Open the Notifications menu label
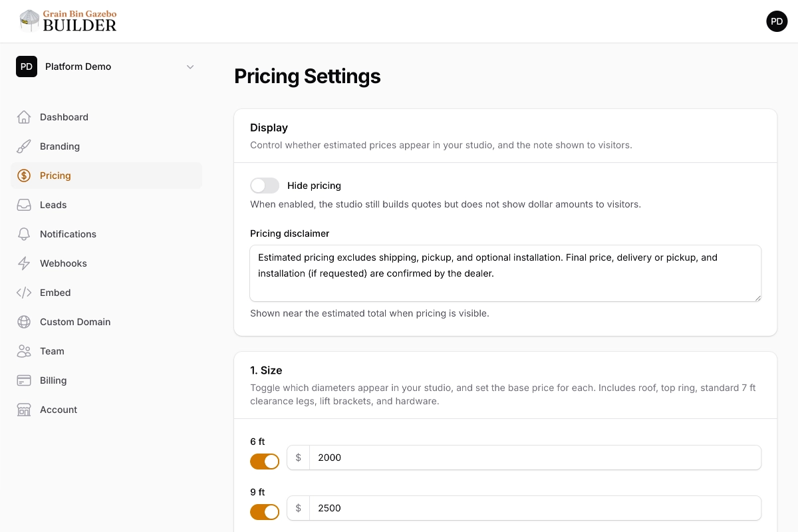The image size is (798, 532). 68,234
